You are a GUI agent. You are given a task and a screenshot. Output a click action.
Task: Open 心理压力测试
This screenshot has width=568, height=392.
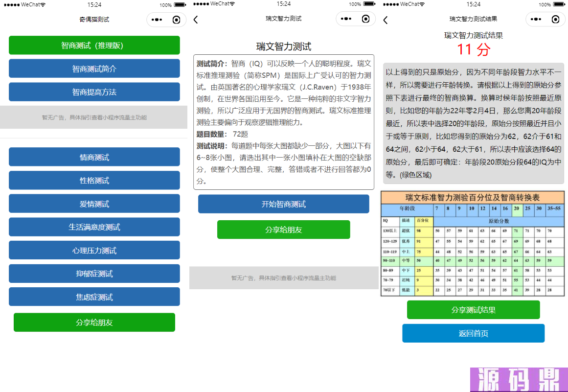tap(94, 251)
